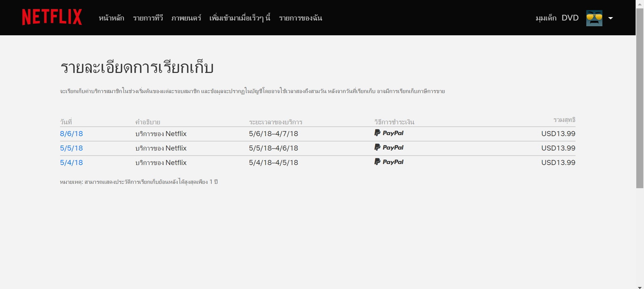The width and height of the screenshot is (644, 289).
Task: Click PayPal icon in 5/5/18 row
Action: tap(389, 148)
